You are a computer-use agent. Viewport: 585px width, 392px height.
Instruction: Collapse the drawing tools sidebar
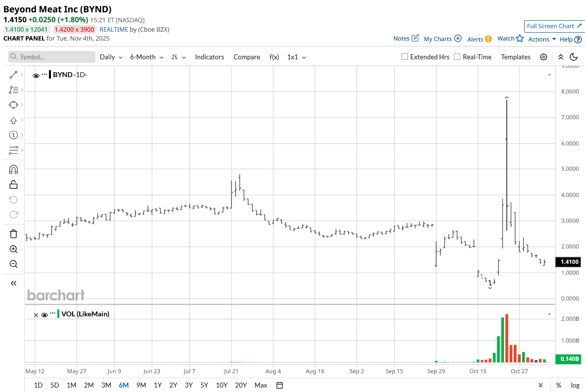pos(13,283)
